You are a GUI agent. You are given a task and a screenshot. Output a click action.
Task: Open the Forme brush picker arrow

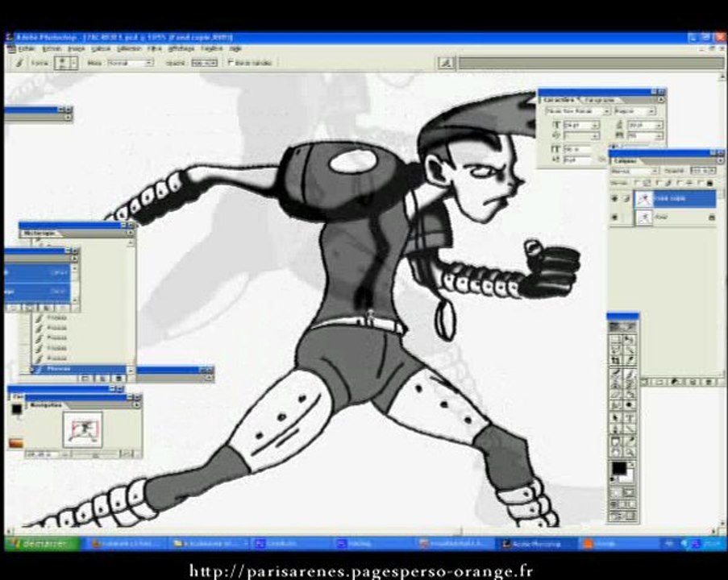(73, 63)
